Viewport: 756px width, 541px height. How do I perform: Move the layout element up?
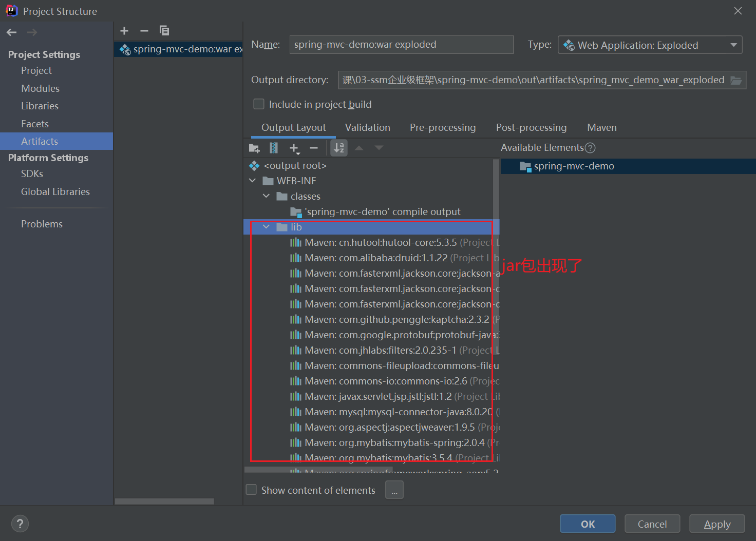tap(359, 148)
